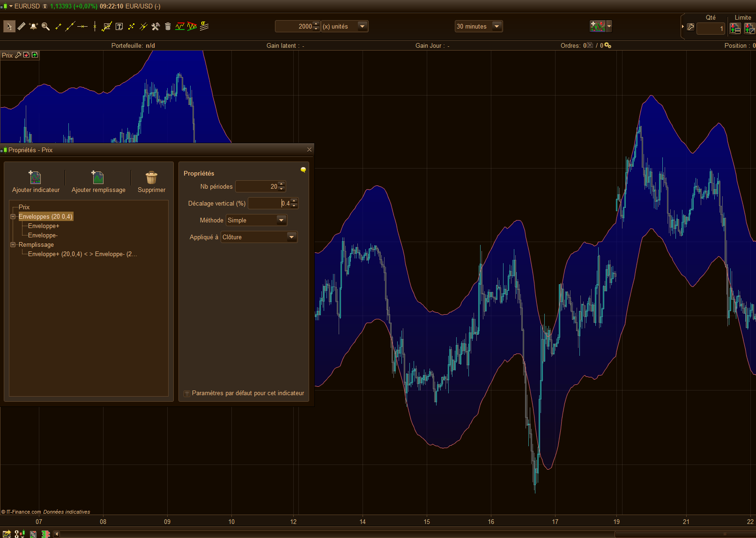Click the green up-arrow icon beside Prix
Viewport: 756px width, 538px height.
[35, 55]
